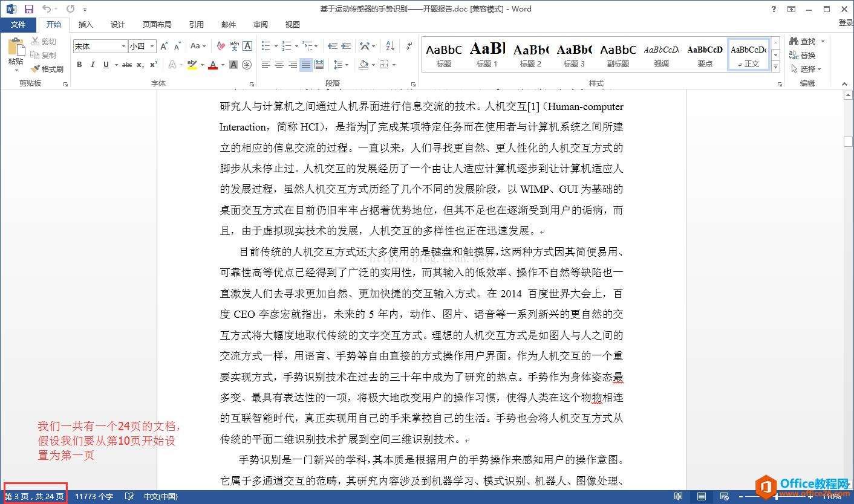Click Sign in (登录) link

[846, 23]
